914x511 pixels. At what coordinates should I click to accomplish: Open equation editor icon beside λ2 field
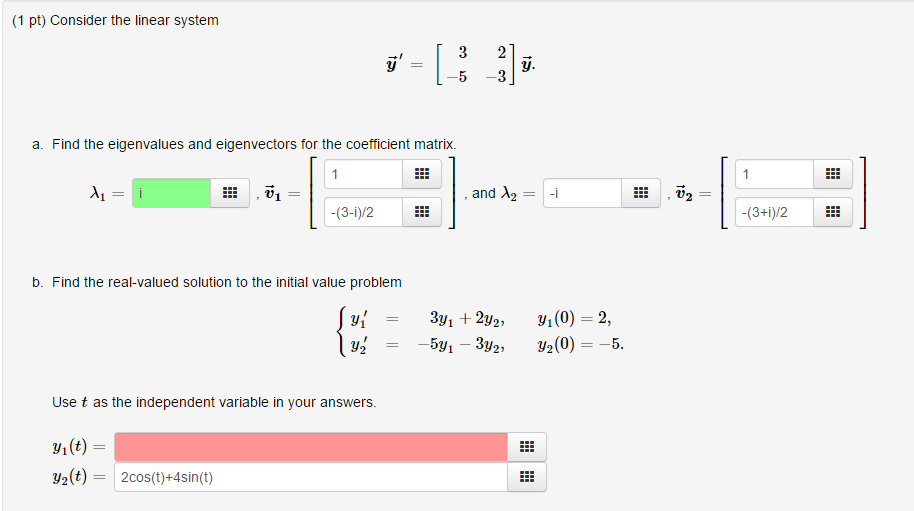click(x=641, y=193)
